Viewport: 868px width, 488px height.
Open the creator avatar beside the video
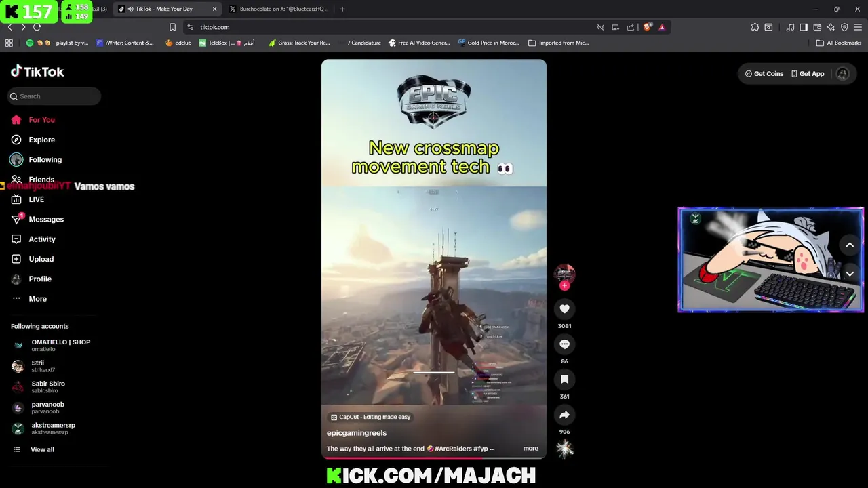(x=564, y=274)
